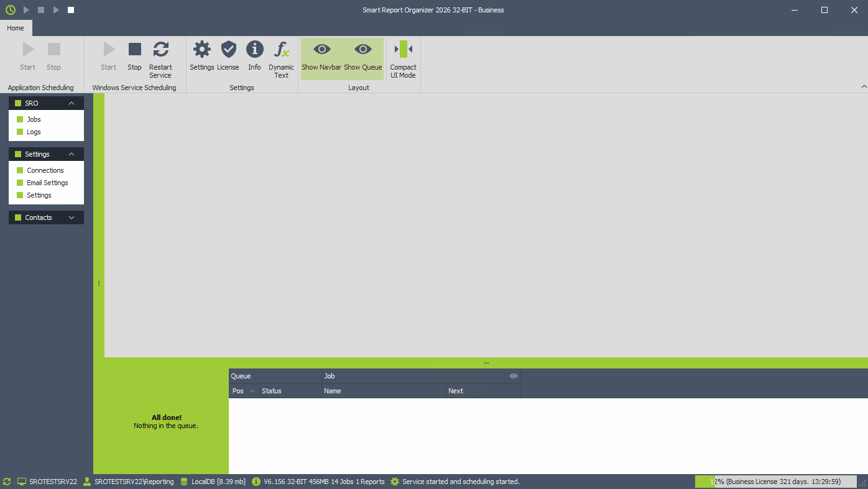Click the V6.156 32-BIT version text

point(324,482)
